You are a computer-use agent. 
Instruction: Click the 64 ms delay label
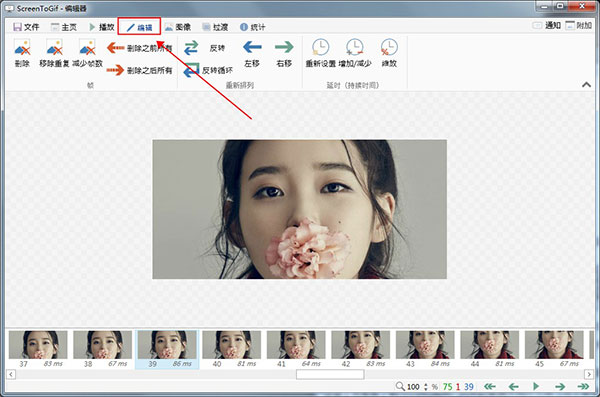point(311,364)
